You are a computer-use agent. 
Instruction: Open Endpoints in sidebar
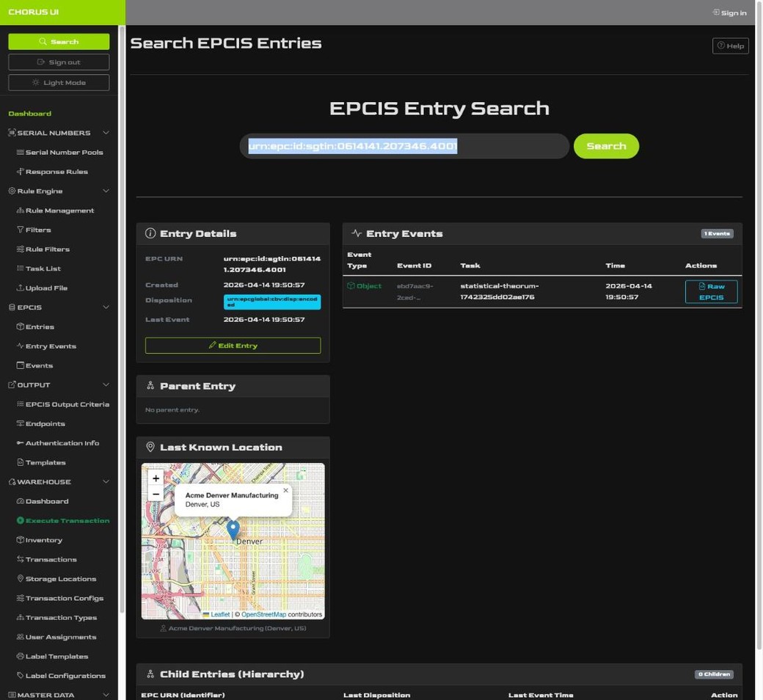pos(40,424)
